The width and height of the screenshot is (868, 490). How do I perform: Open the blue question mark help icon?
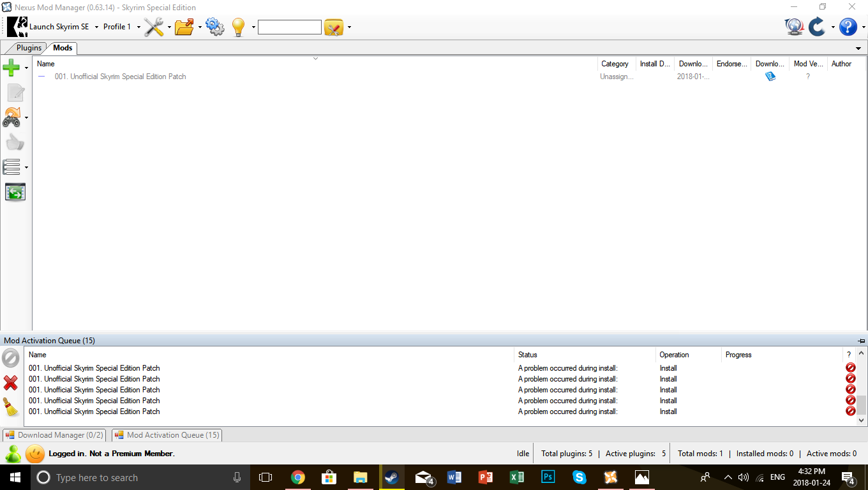[848, 27]
